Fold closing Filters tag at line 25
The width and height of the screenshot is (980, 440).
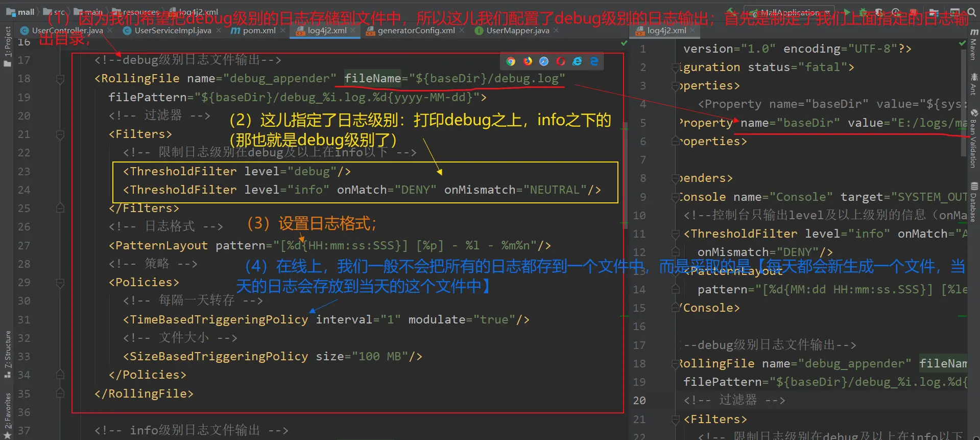60,209
